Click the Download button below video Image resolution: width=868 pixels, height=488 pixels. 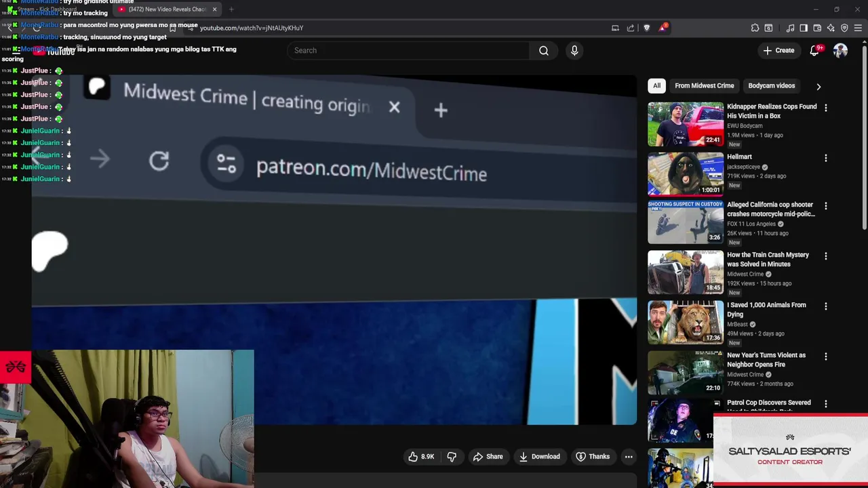click(x=539, y=457)
